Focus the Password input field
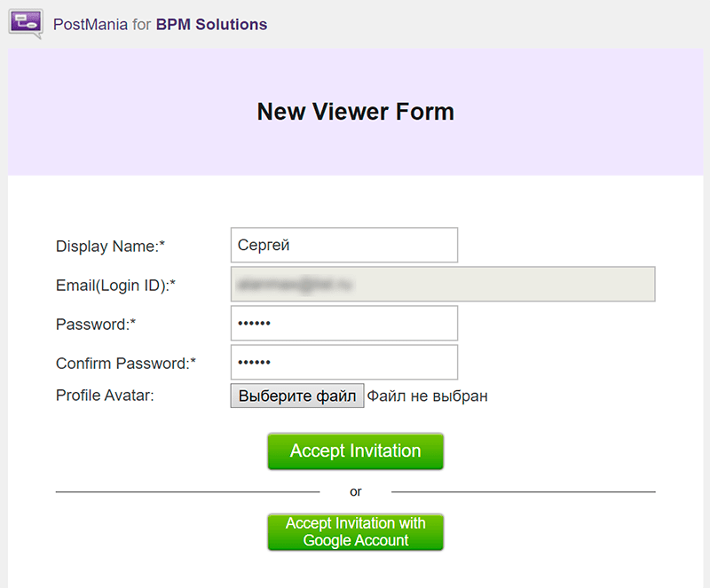The image size is (710, 588). tap(343, 324)
